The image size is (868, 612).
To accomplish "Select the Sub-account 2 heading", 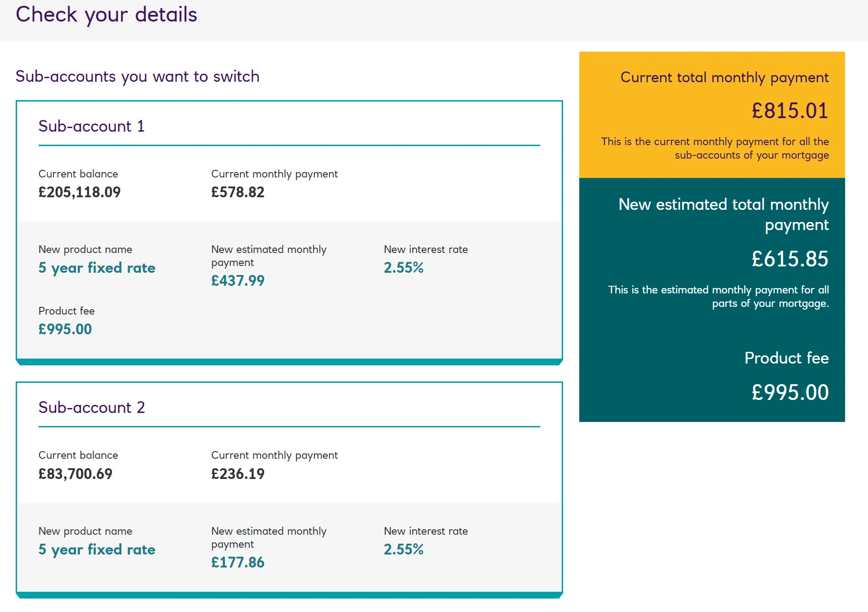I will pos(92,408).
